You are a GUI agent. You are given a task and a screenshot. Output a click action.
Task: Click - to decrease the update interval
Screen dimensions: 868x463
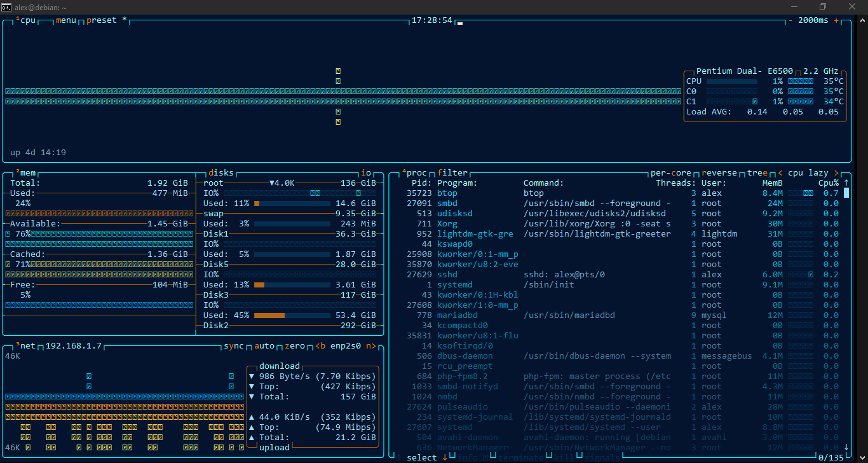[x=790, y=20]
